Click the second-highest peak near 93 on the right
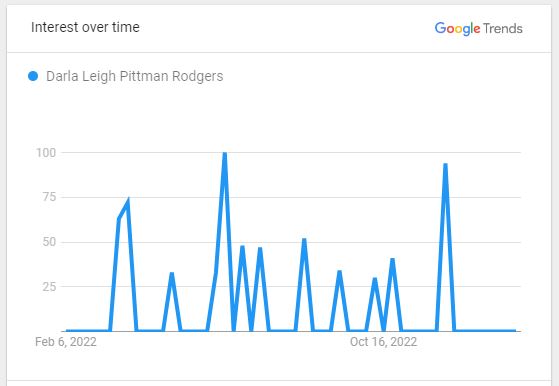This screenshot has width=559, height=386. 445,165
